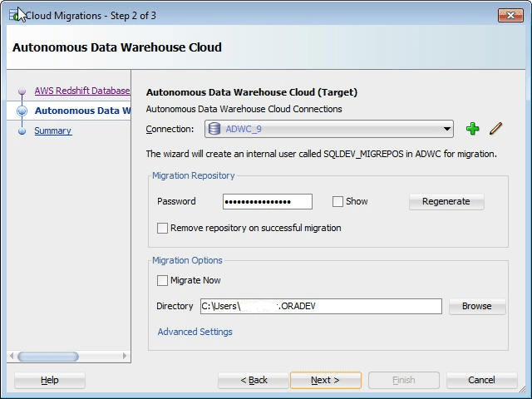Screen dimensions: 532x399
Task: Click the Directory path input field
Action: coord(321,306)
